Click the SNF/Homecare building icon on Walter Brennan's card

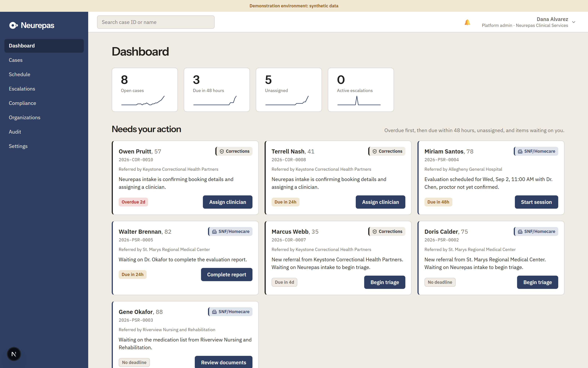pyautogui.click(x=214, y=232)
